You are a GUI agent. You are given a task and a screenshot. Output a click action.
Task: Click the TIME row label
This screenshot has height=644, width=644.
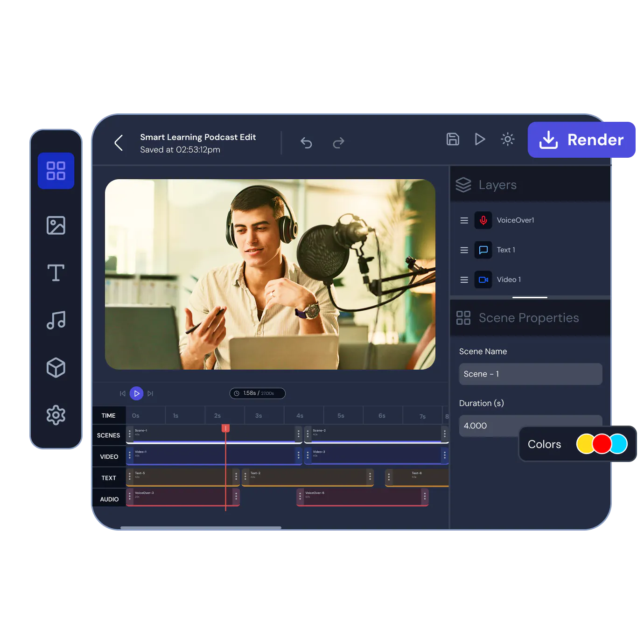109,415
